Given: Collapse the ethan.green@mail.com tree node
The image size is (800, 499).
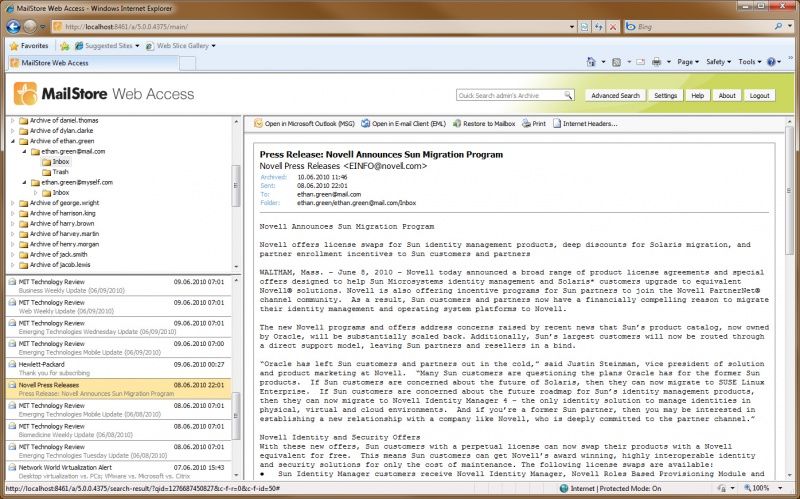Looking at the screenshot, I should [x=24, y=152].
